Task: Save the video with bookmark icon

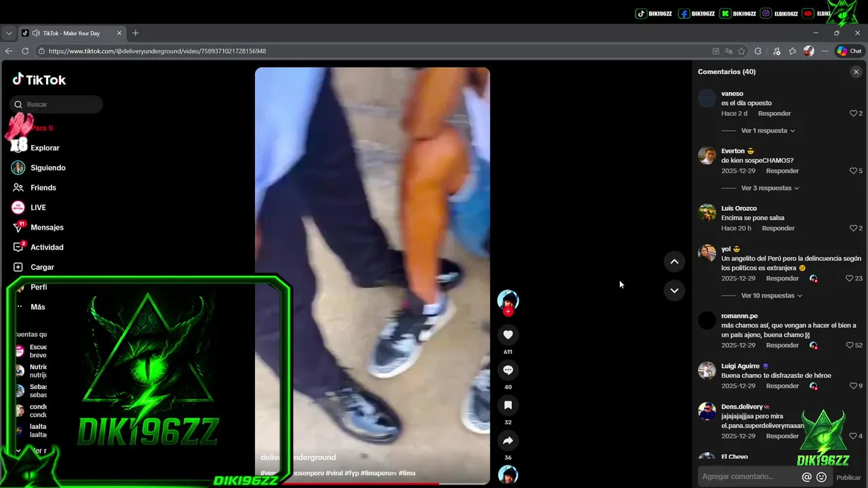Action: coord(508,405)
